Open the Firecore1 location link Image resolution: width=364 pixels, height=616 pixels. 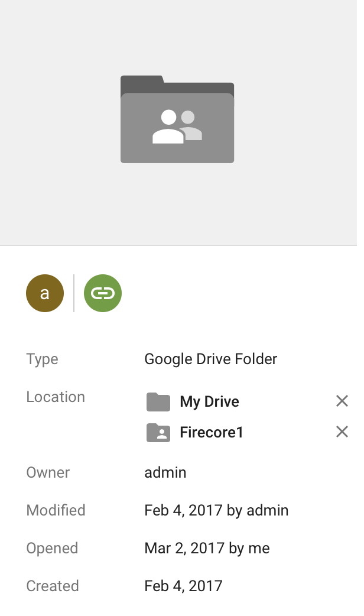pyautogui.click(x=212, y=432)
